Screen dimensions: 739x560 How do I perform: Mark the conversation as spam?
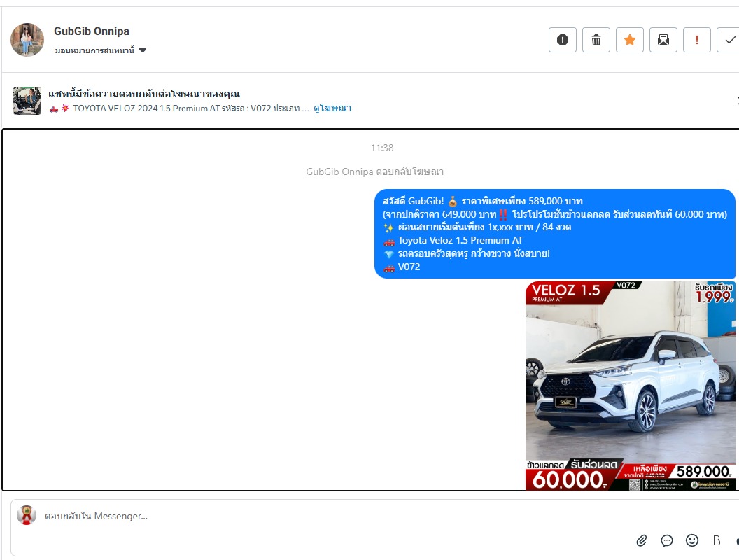pos(562,40)
